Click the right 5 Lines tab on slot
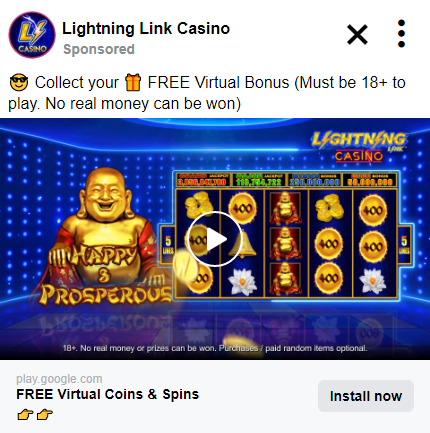The width and height of the screenshot is (430, 433). [404, 245]
